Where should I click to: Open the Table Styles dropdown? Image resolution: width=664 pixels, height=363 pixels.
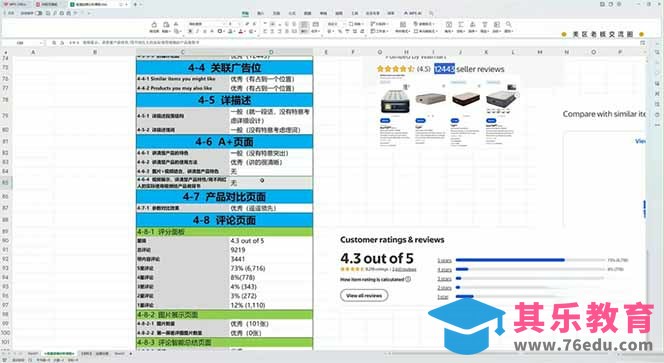tap(424, 24)
